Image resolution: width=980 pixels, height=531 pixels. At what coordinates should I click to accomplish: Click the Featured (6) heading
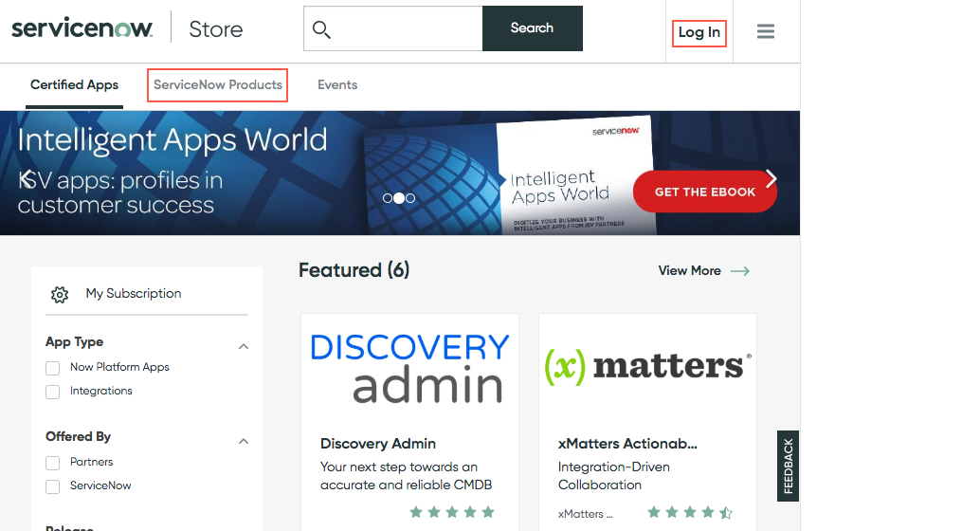(354, 270)
